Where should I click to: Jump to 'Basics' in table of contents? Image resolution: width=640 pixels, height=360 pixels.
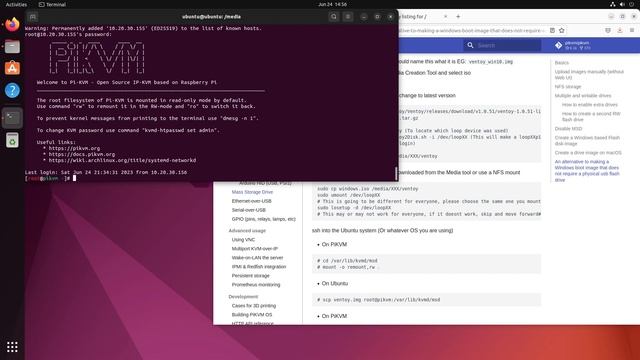coord(562,62)
